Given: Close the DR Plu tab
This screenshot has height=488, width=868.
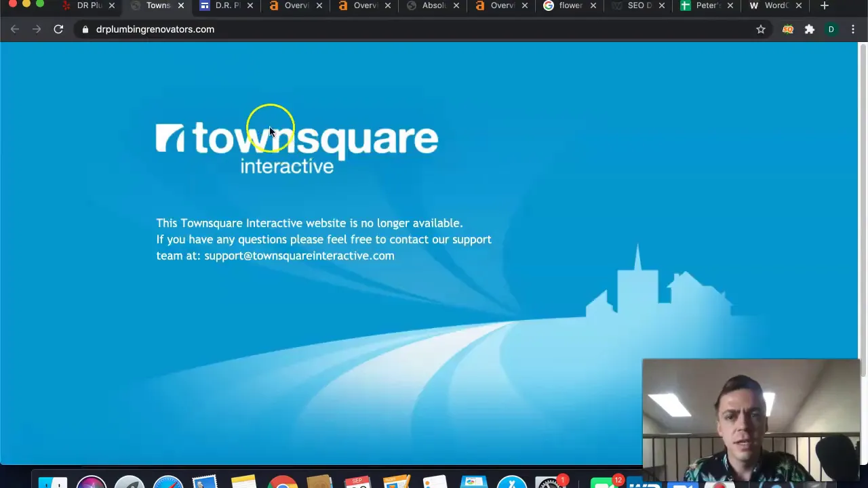Looking at the screenshot, I should (x=112, y=5).
